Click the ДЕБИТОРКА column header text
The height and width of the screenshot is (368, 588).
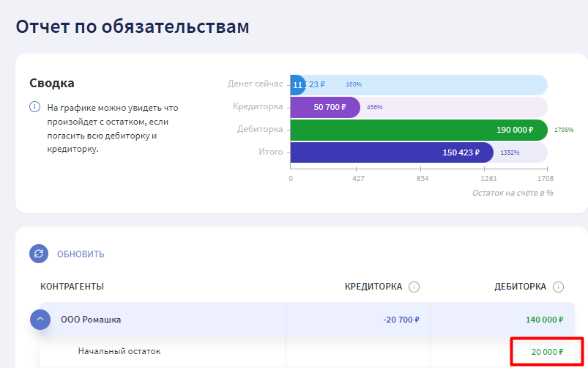[x=520, y=287]
